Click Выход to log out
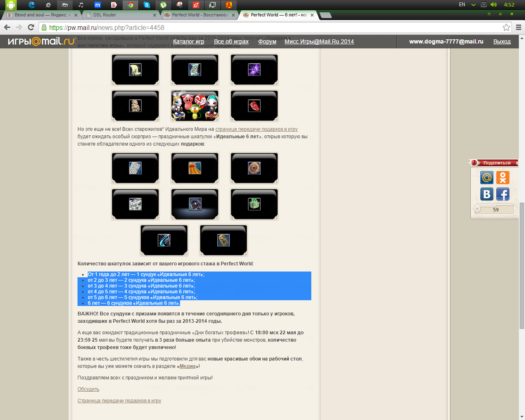Viewport: 525px width, 420px height. point(502,41)
